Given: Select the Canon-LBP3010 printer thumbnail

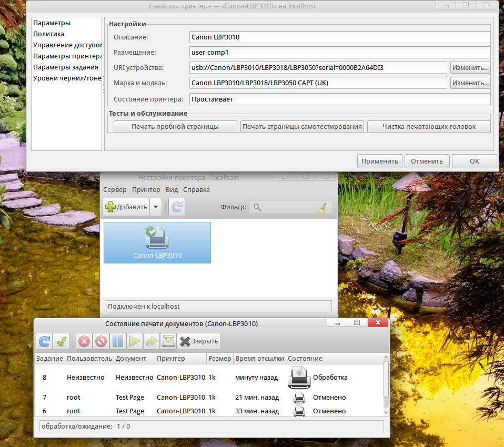Looking at the screenshot, I should point(157,242).
